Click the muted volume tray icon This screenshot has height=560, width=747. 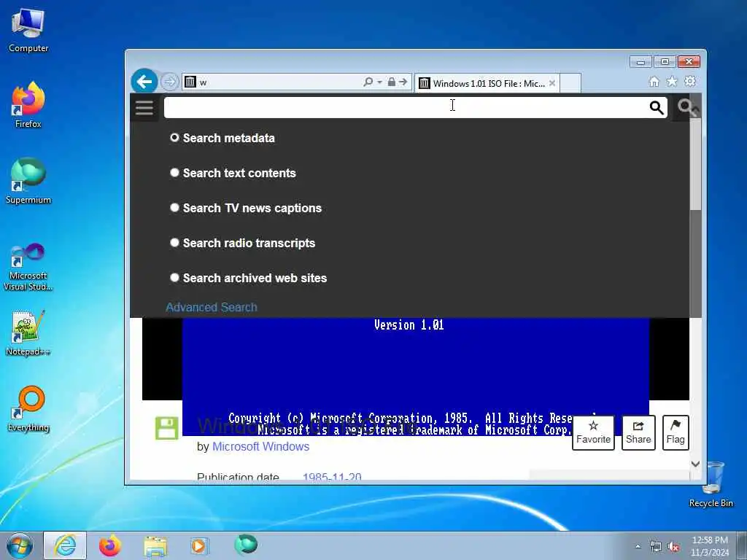tap(673, 547)
